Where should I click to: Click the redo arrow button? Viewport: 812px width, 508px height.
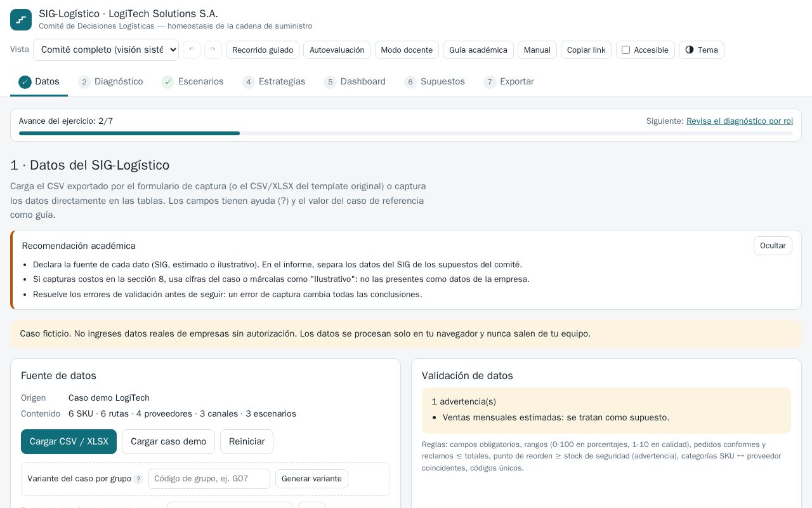(x=213, y=50)
